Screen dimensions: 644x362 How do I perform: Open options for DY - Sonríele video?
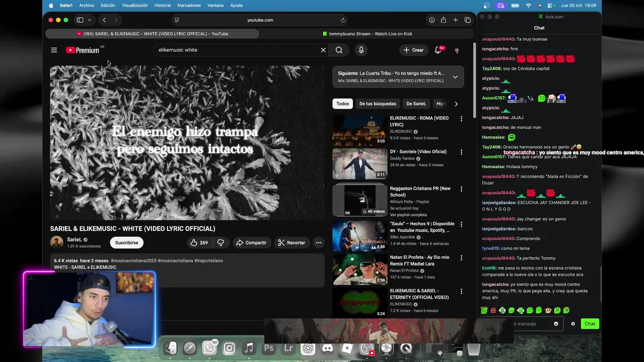[x=461, y=152]
